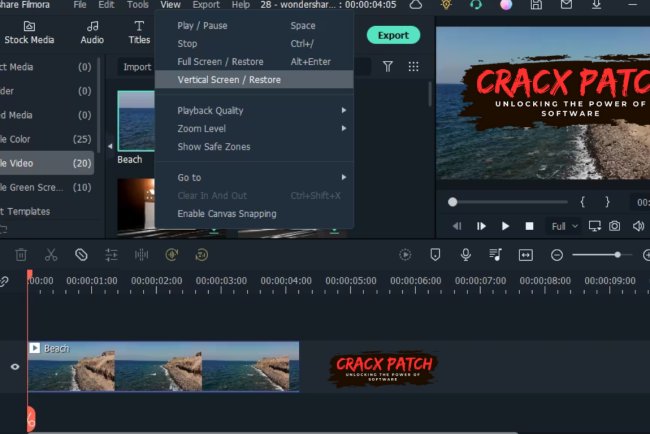
Task: Open the audio mixer icon
Action: [495, 255]
